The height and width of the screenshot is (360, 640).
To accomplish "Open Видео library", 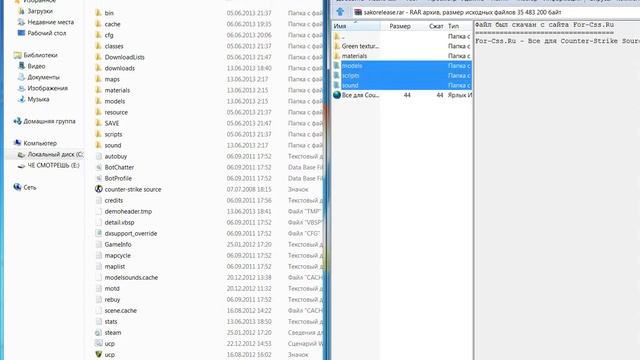I will click(36, 66).
